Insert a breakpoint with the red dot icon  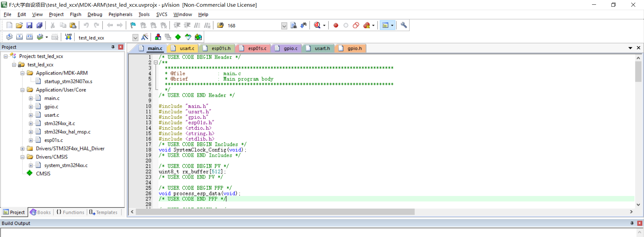[x=336, y=25]
